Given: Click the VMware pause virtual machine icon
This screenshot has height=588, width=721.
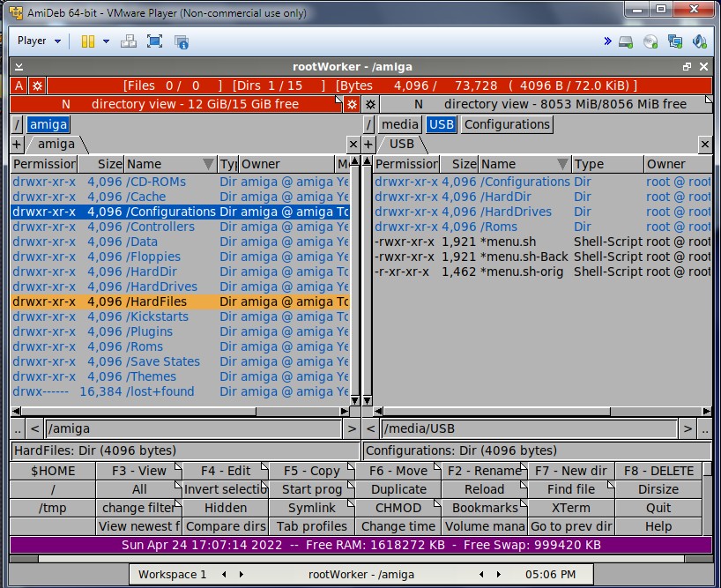Looking at the screenshot, I should pos(87,41).
